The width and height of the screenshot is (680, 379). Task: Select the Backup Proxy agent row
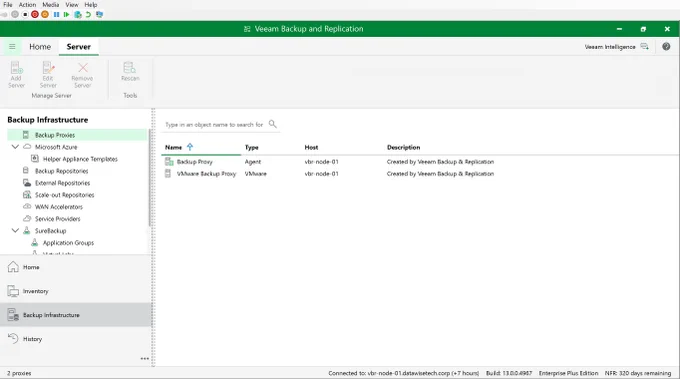pos(420,162)
